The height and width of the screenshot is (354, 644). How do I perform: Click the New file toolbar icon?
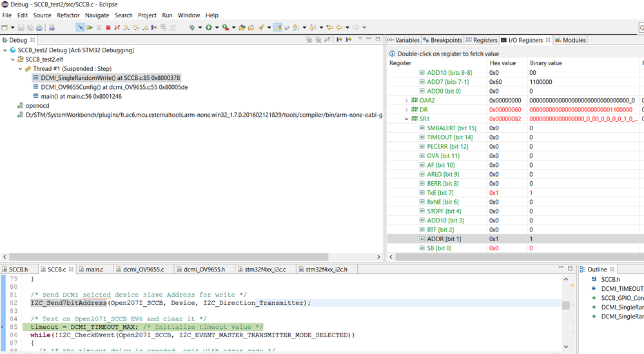5,28
